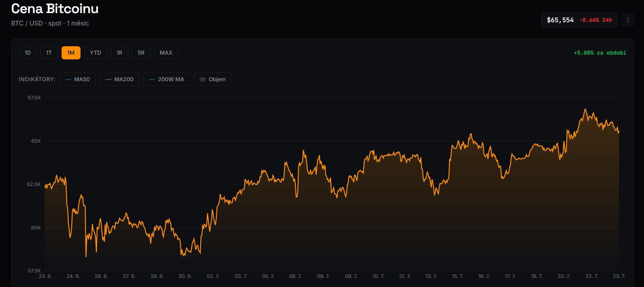Click the 57.5K y-axis label
Viewport: 644px width, 287px height.
coord(34,271)
